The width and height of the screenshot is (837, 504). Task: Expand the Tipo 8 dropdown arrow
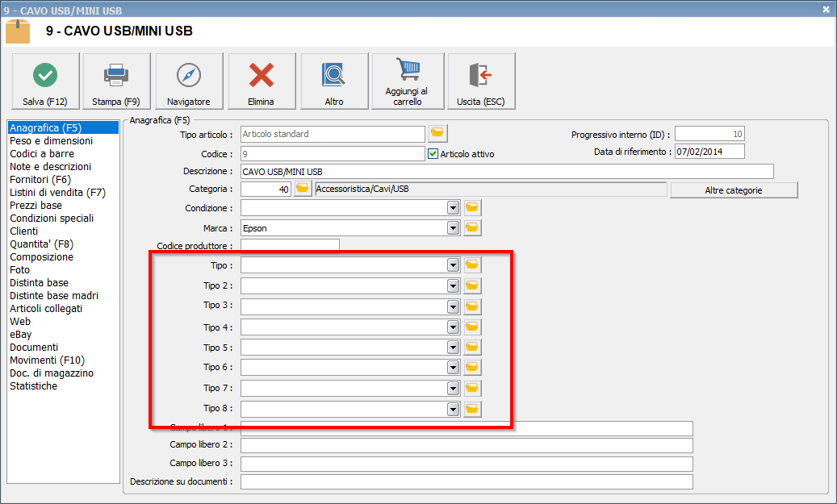point(453,410)
